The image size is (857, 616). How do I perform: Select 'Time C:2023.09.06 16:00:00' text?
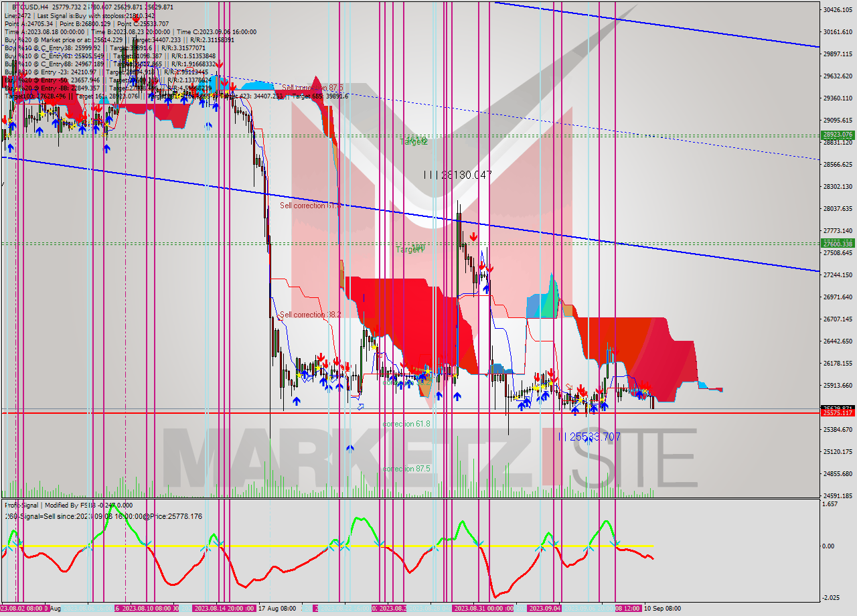[217, 31]
